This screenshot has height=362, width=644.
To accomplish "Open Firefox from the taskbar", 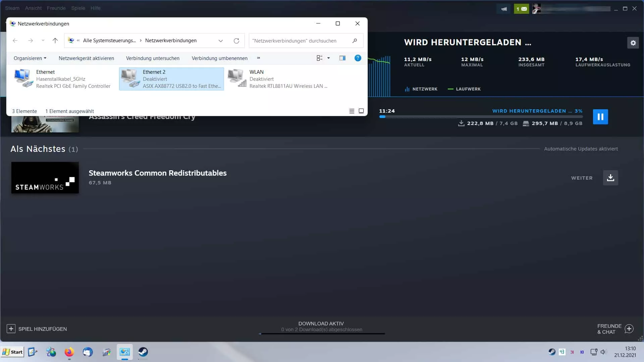I will click(x=69, y=352).
